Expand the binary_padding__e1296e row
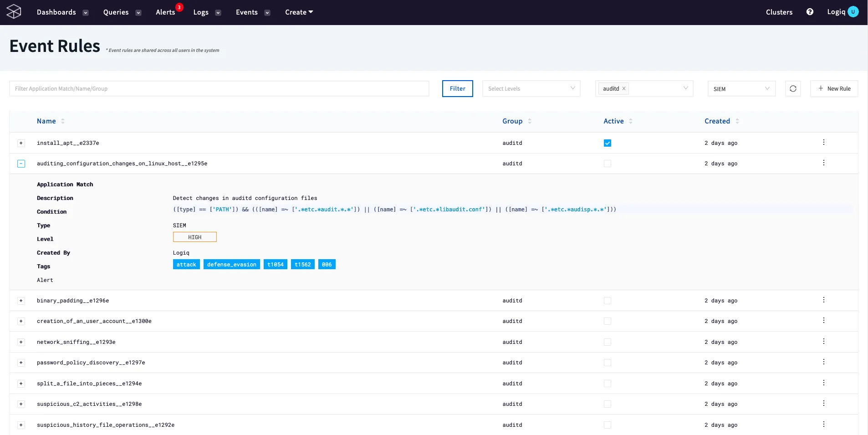 [21, 301]
